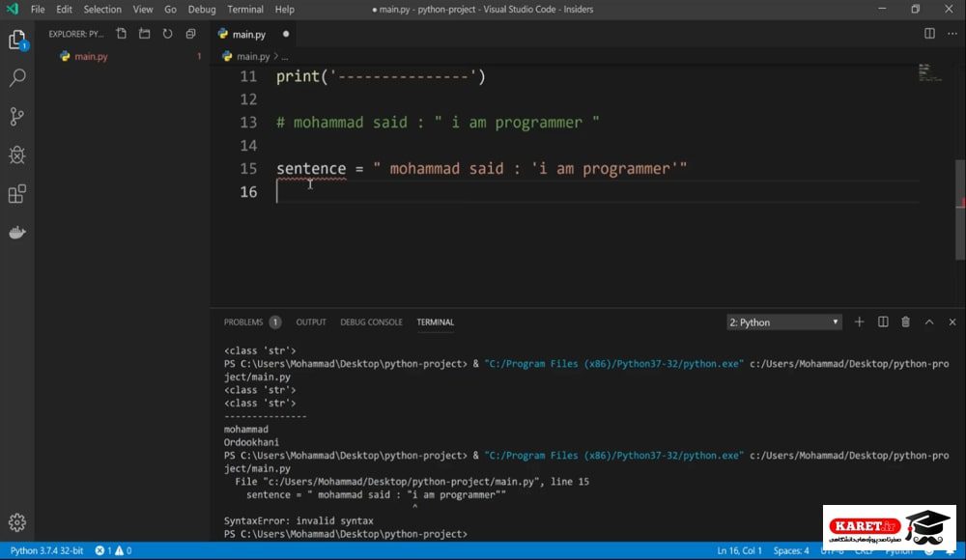Open the Manage gear menu
Screen dimensions: 966x560
pos(17,522)
